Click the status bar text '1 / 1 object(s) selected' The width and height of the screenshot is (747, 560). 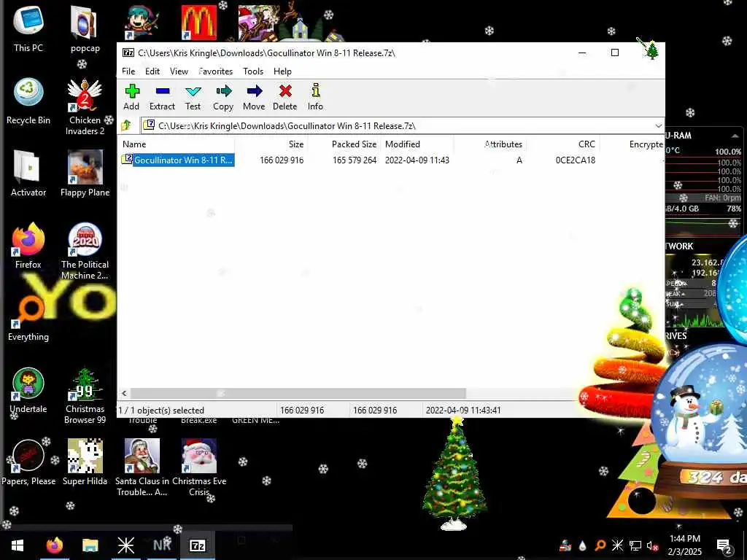point(161,411)
